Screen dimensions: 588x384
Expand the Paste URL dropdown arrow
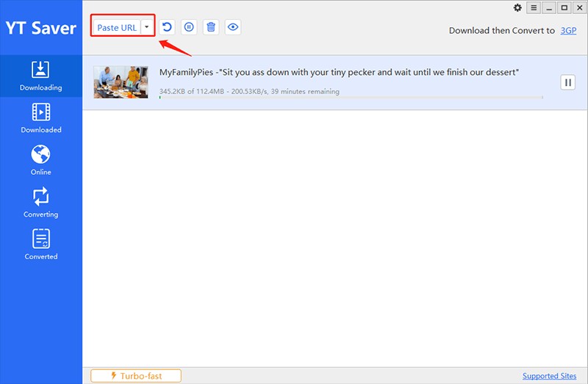[x=146, y=27]
